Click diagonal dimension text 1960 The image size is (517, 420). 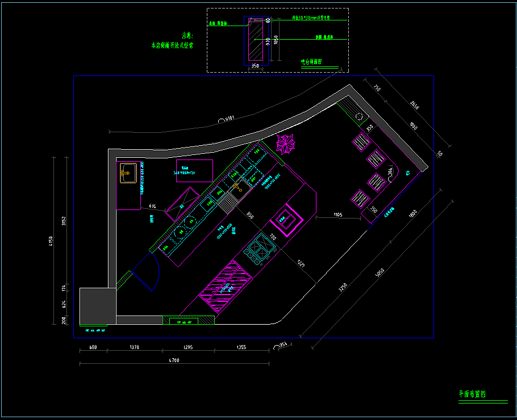click(414, 125)
